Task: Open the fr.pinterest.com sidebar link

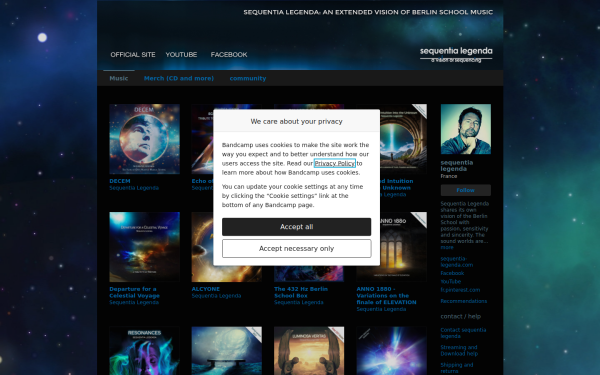Action: (x=460, y=290)
